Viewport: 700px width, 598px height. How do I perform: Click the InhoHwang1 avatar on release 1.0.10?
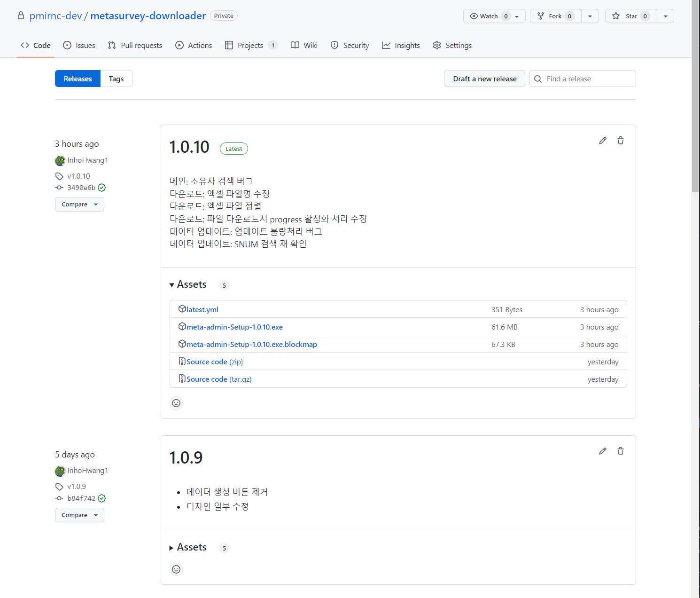pos(60,161)
